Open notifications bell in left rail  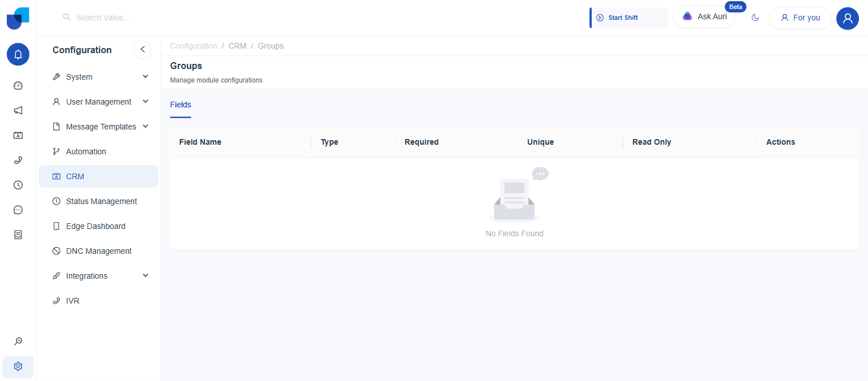[18, 54]
